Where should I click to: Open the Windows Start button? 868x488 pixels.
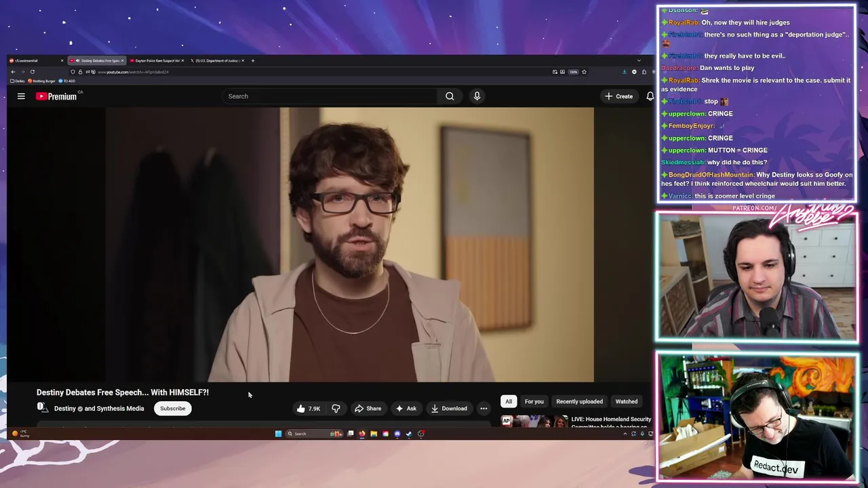pyautogui.click(x=278, y=434)
